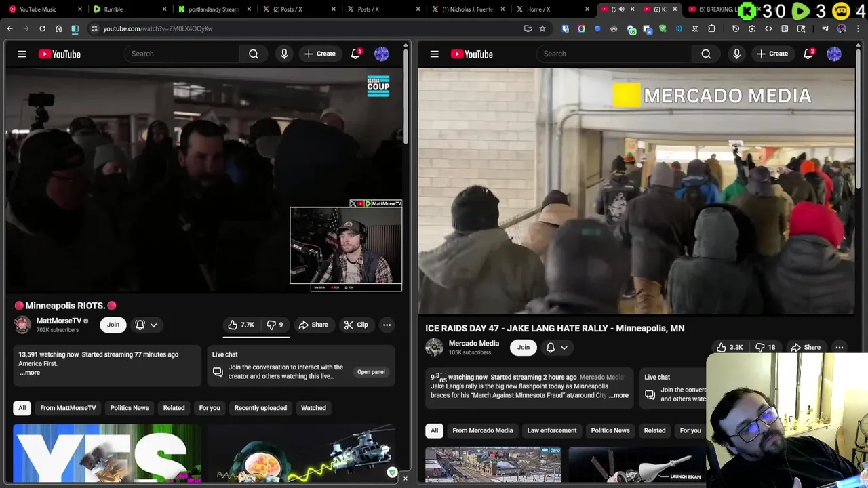Select 'Politics News' chip in left page

(x=129, y=408)
